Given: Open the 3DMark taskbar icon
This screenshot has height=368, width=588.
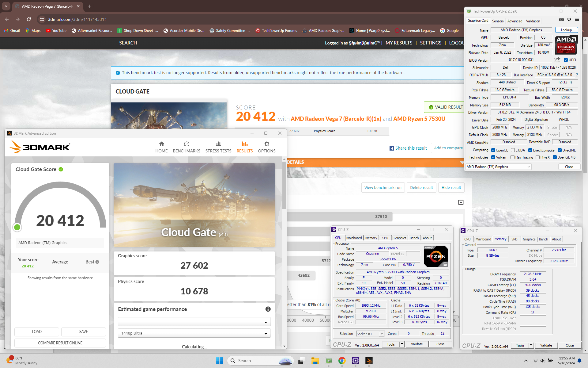Looking at the screenshot, I should click(x=369, y=361).
